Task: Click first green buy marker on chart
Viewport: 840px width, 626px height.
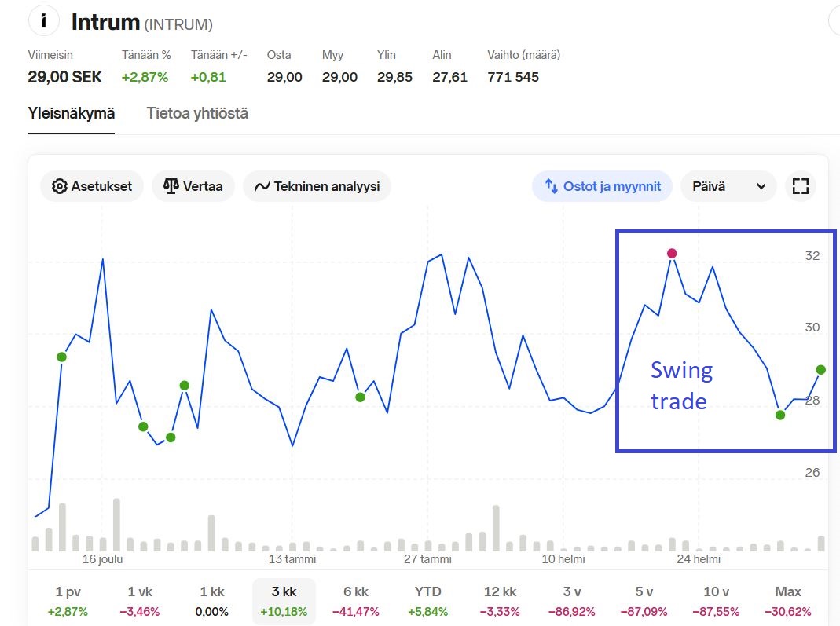Action: coord(62,357)
